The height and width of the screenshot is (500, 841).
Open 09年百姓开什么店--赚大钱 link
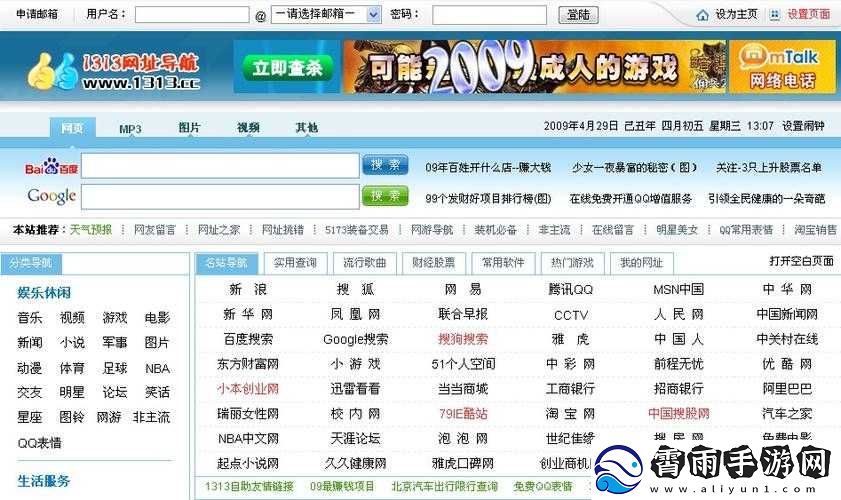[488, 168]
